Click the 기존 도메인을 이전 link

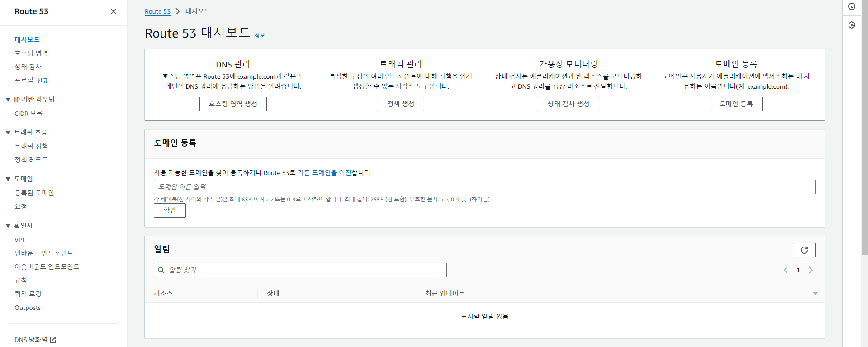pos(324,172)
